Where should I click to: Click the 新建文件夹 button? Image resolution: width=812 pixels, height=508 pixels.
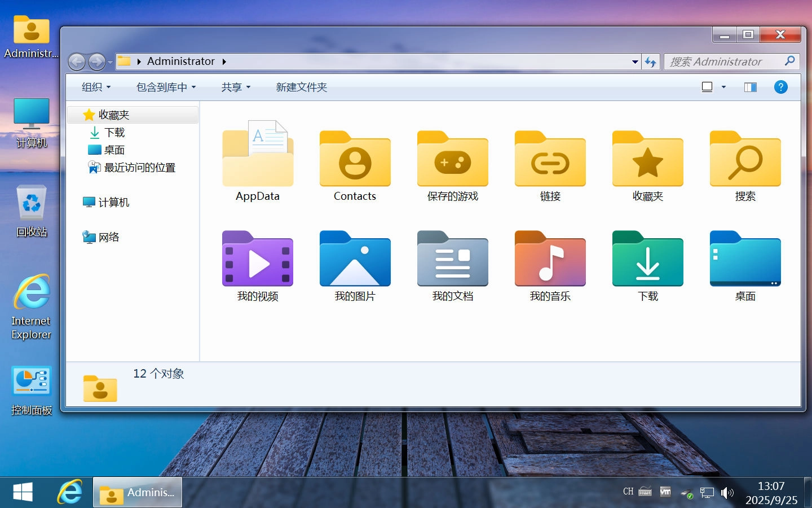(301, 87)
